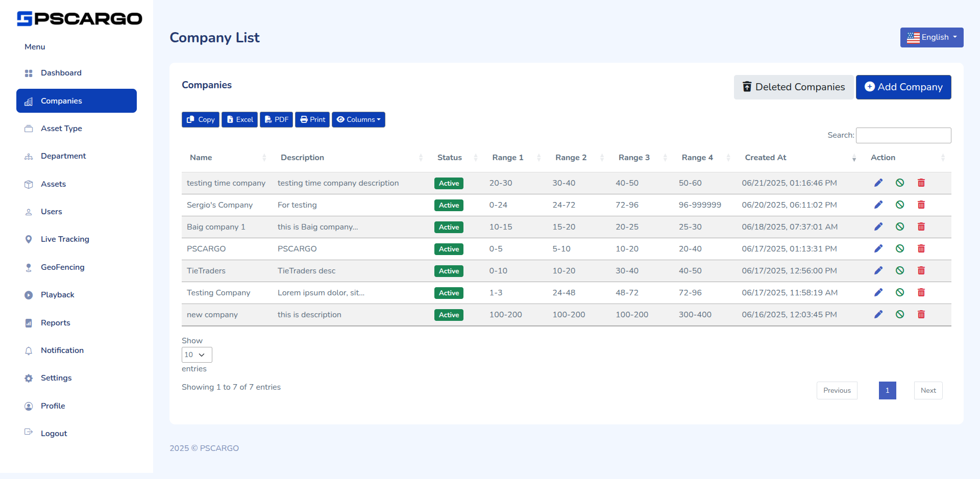Viewport: 980px width, 479px height.
Task: Click the Notification bell icon
Action: pos(29,350)
